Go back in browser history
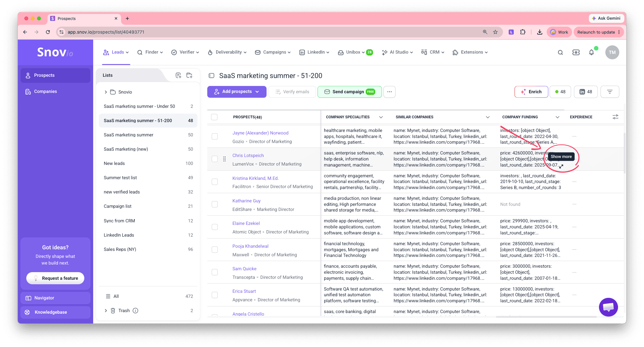The height and width of the screenshot is (347, 644). coord(25,32)
